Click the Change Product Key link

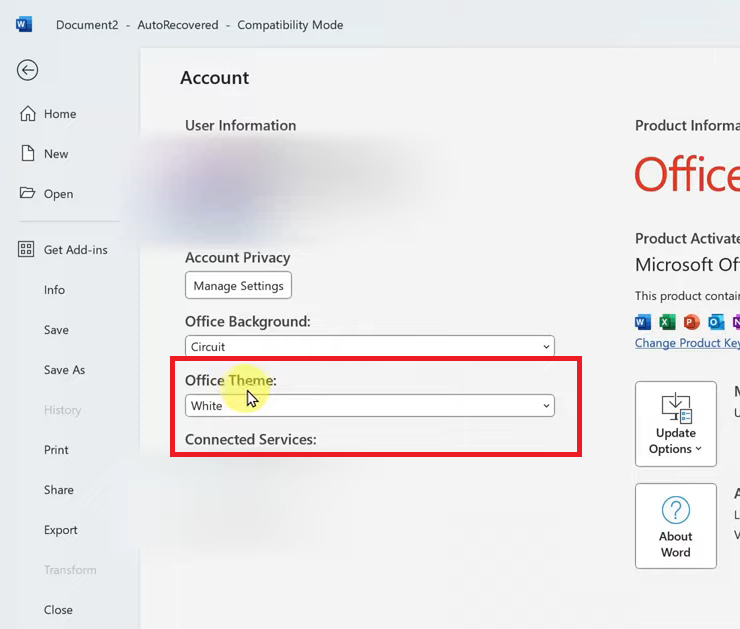click(687, 343)
